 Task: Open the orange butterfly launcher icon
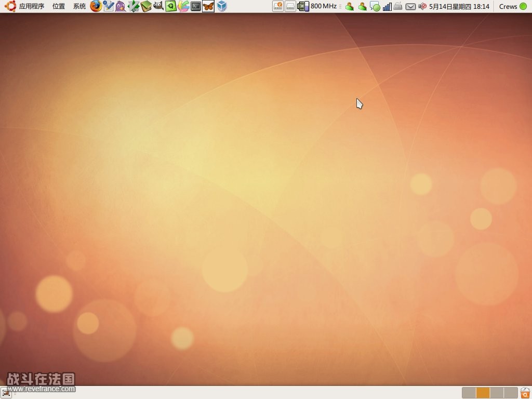[x=208, y=6]
